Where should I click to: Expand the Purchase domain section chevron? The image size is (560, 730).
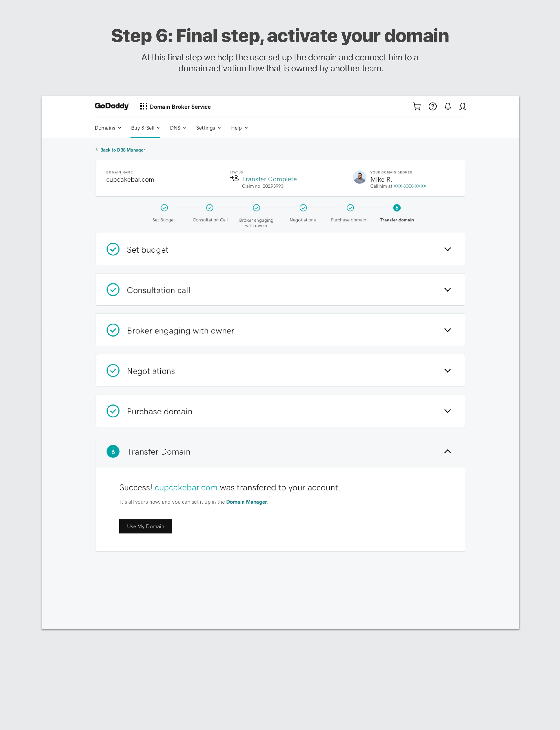coord(447,411)
